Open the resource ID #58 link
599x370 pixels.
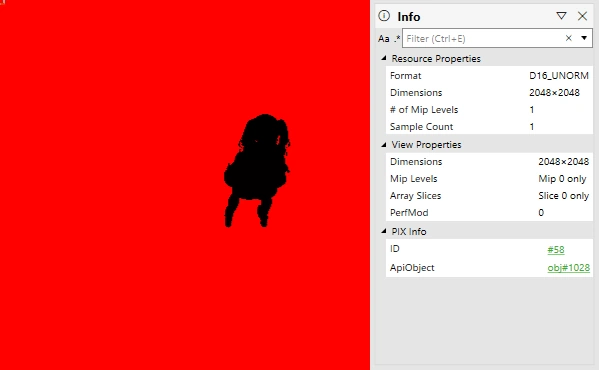(x=556, y=250)
